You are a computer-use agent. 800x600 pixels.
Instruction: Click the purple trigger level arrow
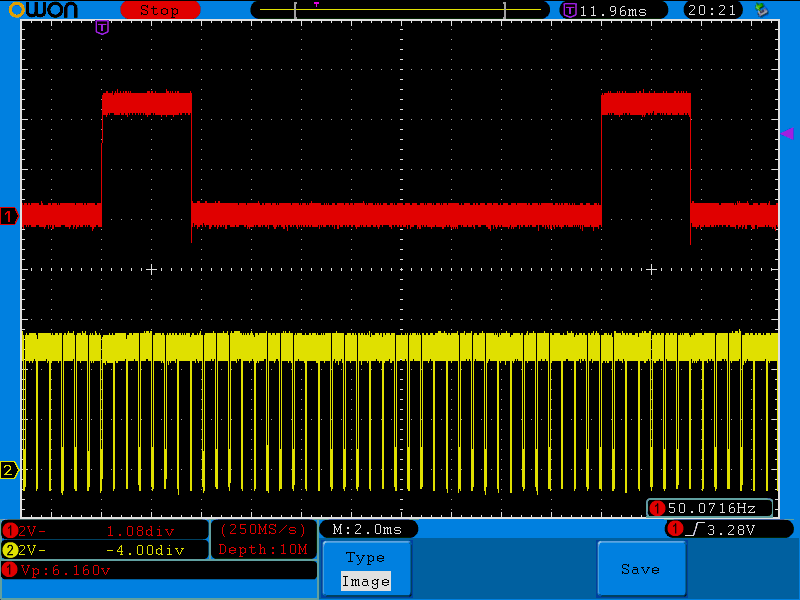(786, 133)
